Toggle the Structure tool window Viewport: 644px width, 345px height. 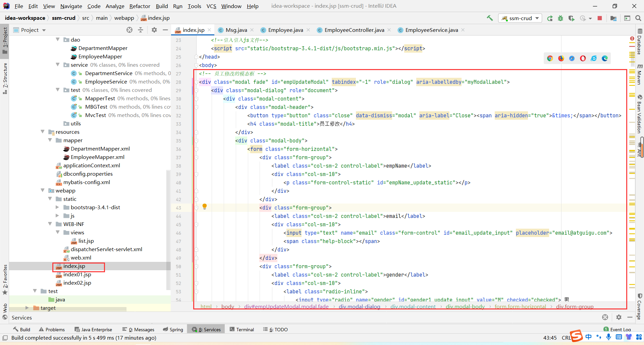(5, 78)
